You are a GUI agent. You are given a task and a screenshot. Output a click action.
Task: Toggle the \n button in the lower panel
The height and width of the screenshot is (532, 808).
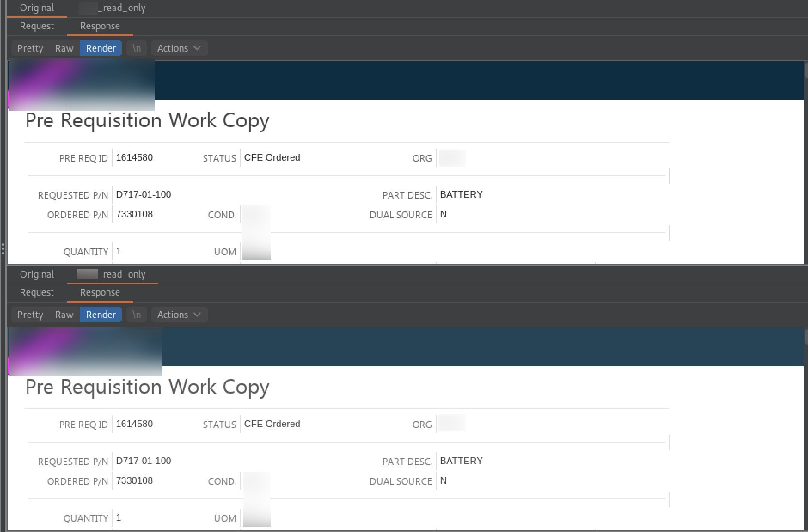[x=137, y=315]
